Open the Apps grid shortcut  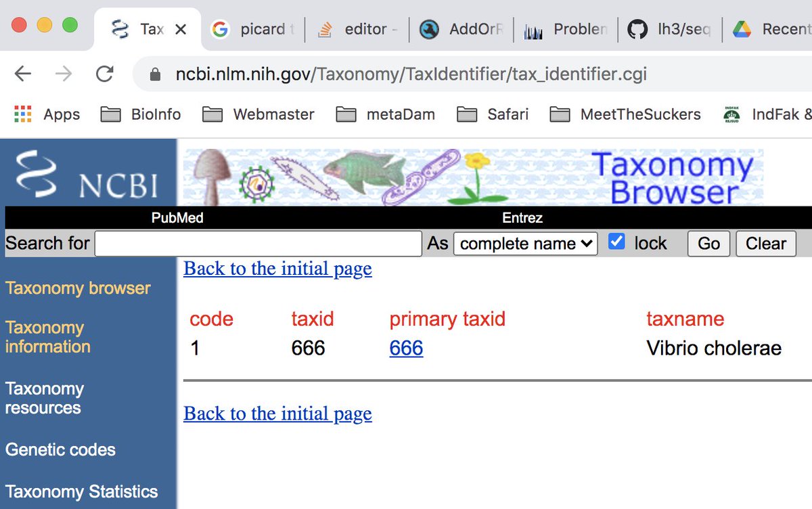(47, 114)
